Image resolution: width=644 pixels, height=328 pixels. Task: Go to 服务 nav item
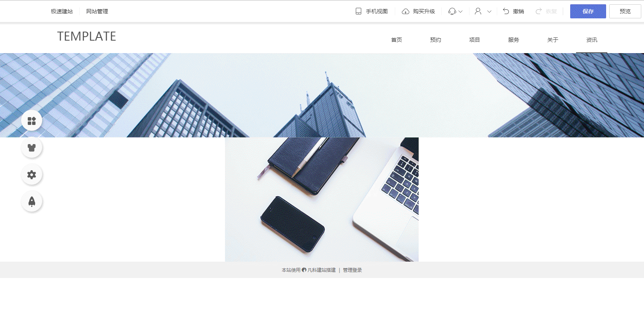tap(514, 40)
